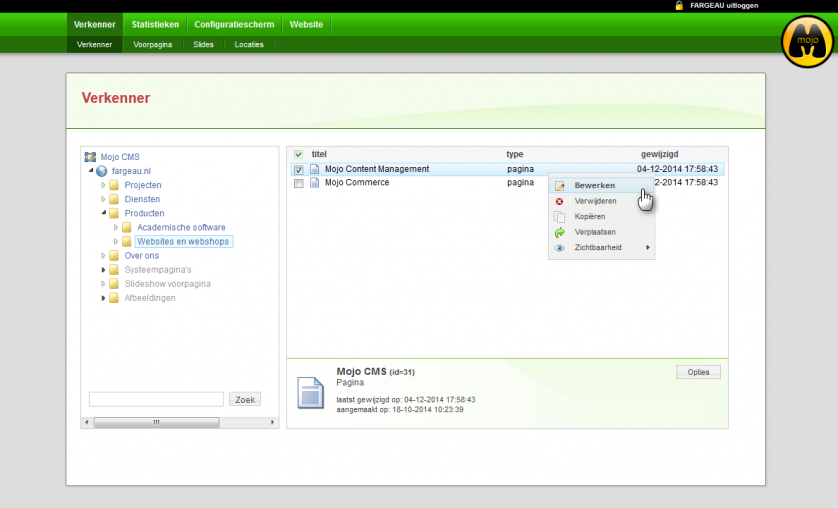838x508 pixels.
Task: Click the Producten folder icon
Action: pyautogui.click(x=114, y=213)
